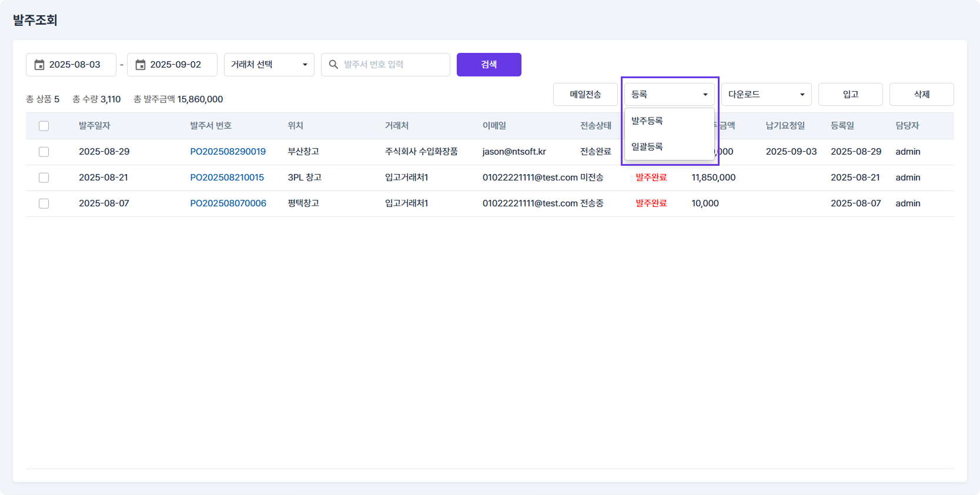Click the end date calendar icon
Image resolution: width=980 pixels, height=495 pixels.
pos(141,65)
